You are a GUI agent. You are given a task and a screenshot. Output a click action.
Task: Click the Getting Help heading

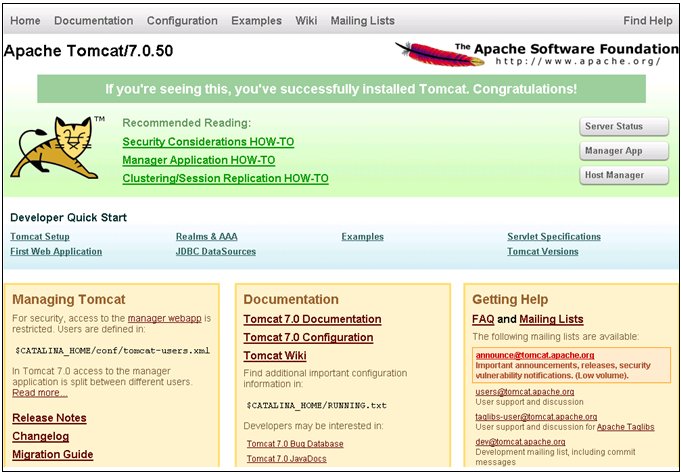pyautogui.click(x=510, y=299)
